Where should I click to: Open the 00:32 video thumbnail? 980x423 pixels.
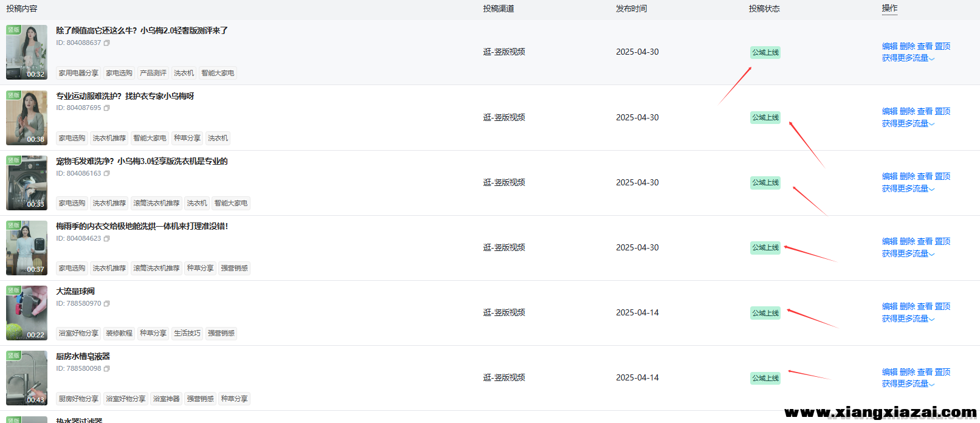27,52
